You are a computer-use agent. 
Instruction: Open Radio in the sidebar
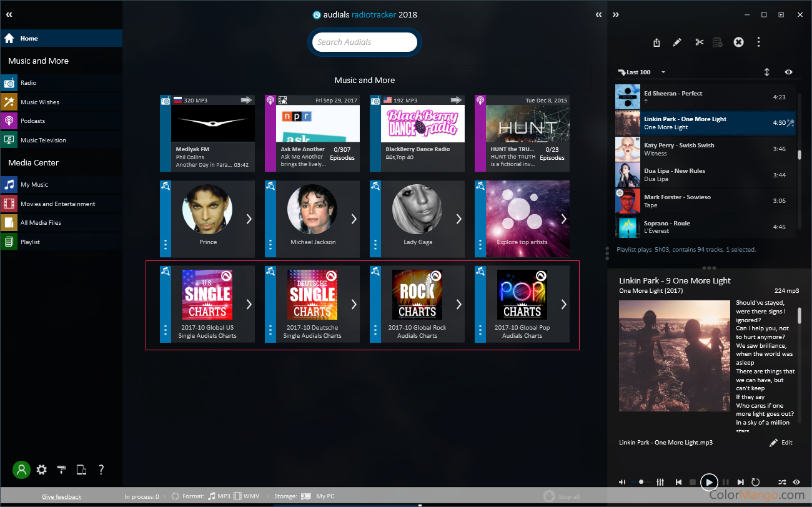coord(61,83)
